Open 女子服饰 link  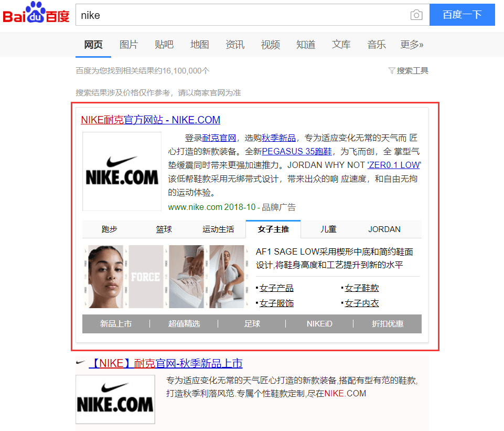coord(276,303)
